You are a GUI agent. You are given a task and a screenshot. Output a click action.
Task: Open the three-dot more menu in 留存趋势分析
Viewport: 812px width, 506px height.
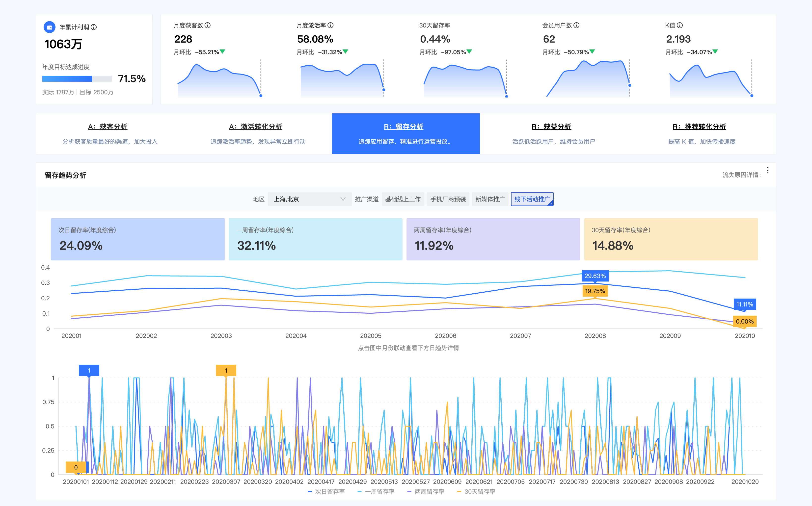768,170
